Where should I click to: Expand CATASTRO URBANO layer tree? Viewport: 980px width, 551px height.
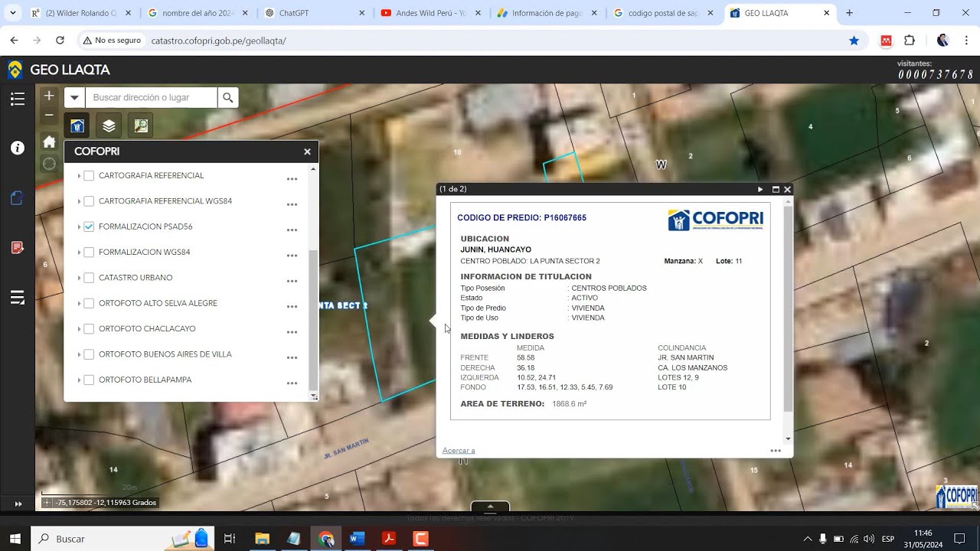[79, 278]
